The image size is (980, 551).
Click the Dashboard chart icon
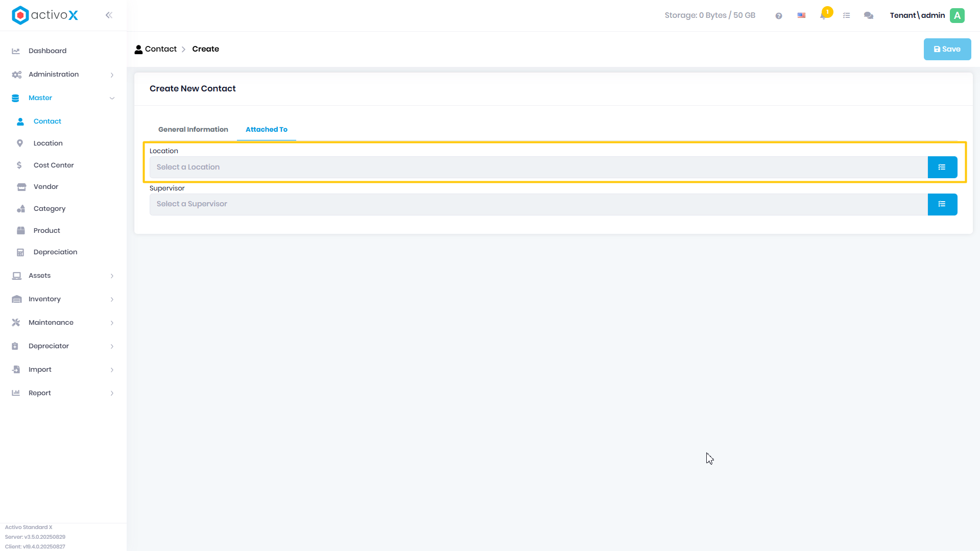pos(16,51)
